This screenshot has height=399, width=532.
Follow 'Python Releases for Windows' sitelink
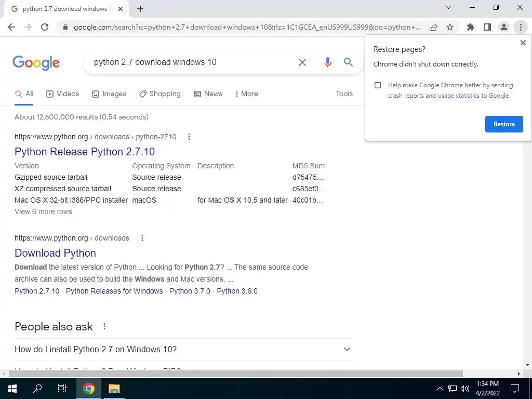(x=114, y=291)
